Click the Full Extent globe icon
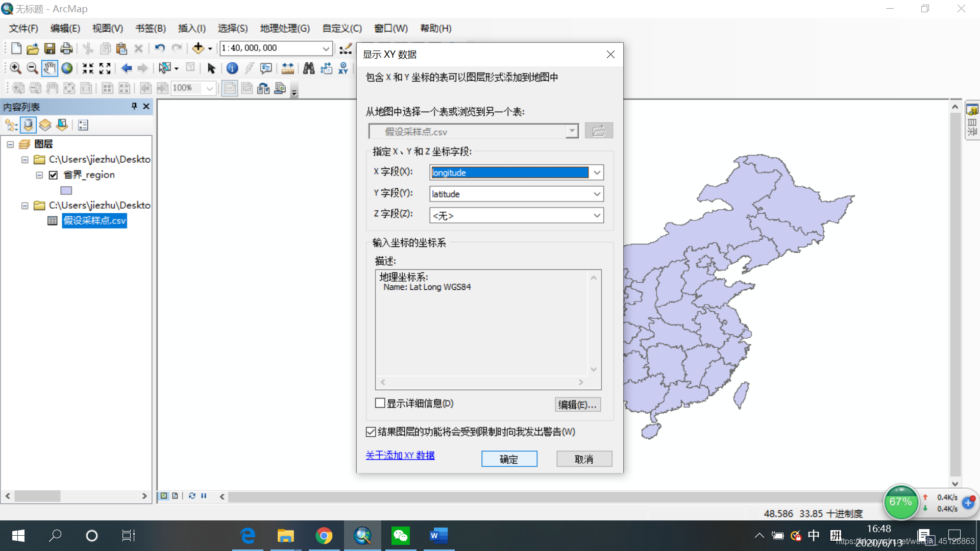This screenshot has height=551, width=980. point(67,68)
